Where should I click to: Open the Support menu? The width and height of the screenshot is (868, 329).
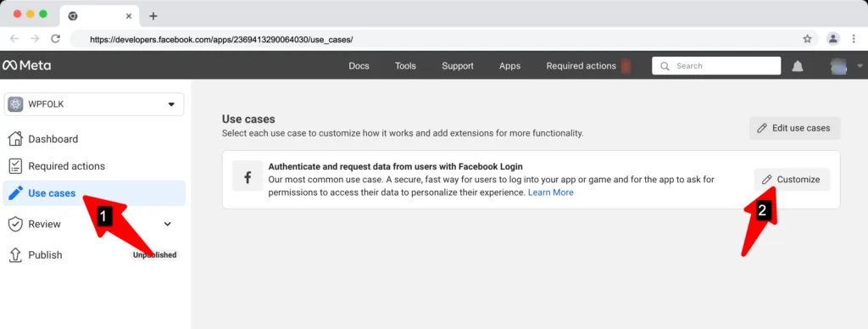click(x=457, y=65)
